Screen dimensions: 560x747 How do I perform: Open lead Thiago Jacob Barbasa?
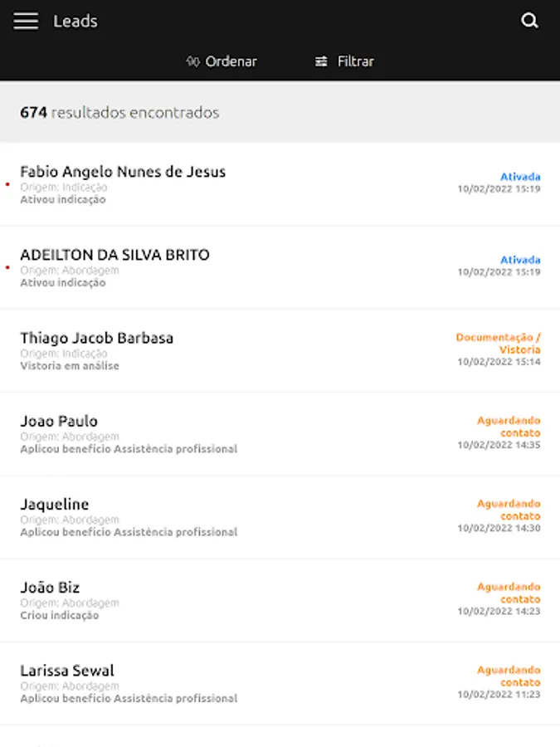pyautogui.click(x=280, y=350)
